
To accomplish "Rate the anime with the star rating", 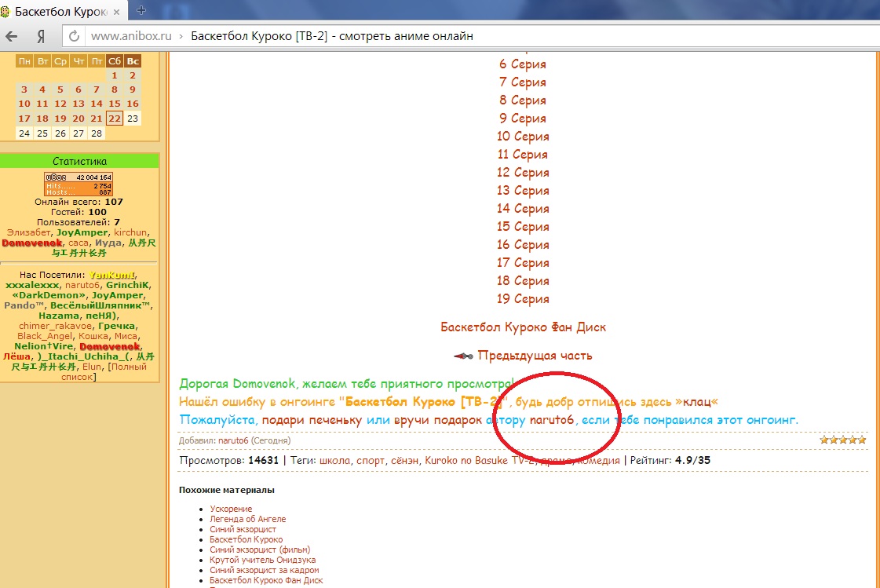I will point(843,440).
